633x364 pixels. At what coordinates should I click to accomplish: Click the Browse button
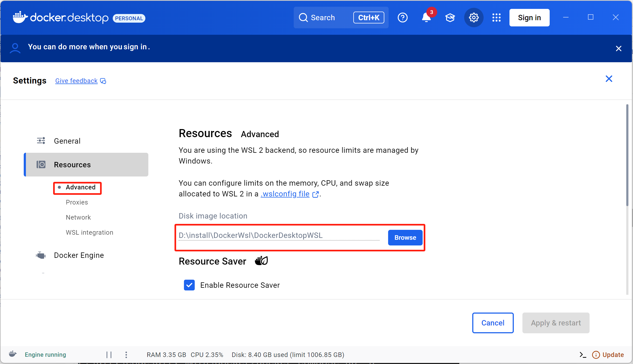pos(405,238)
